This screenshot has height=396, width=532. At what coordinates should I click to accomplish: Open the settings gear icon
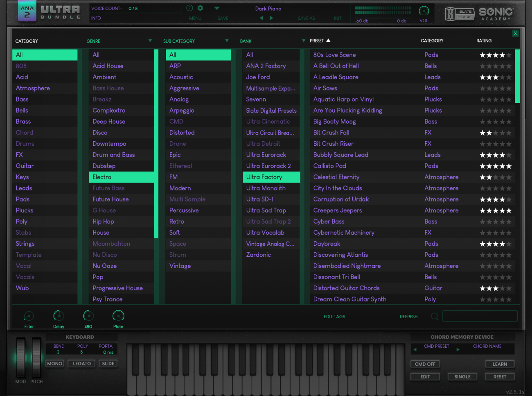click(200, 8)
